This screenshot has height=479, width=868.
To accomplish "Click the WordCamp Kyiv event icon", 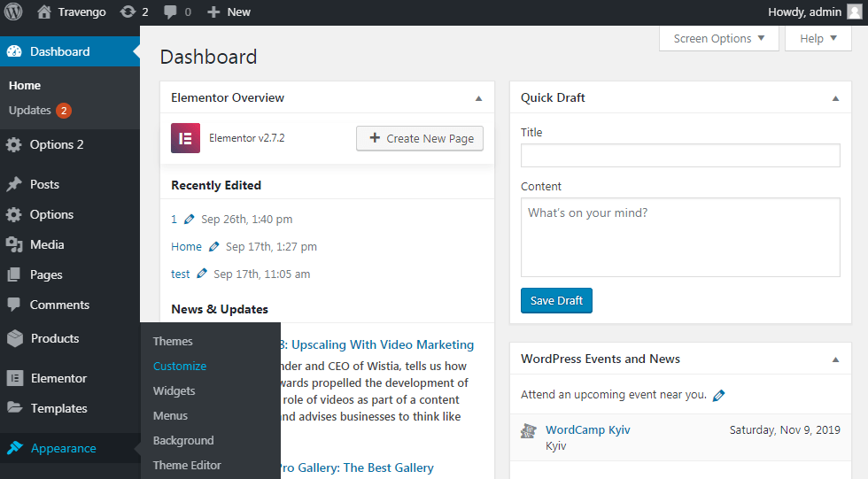I will [529, 431].
